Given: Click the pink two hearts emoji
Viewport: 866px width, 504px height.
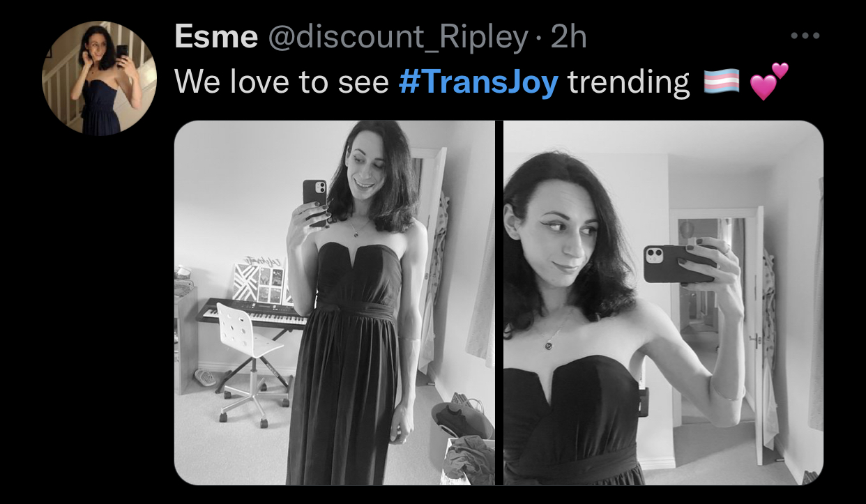Looking at the screenshot, I should (768, 82).
